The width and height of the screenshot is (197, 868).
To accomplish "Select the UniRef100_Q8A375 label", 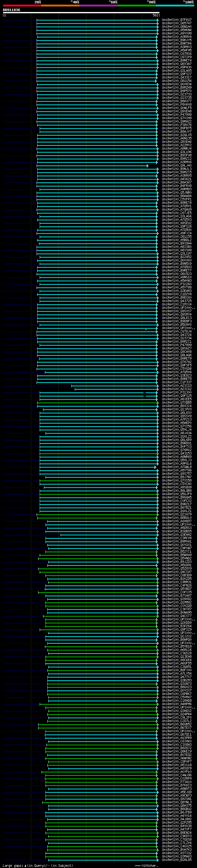I will tap(176, 806).
